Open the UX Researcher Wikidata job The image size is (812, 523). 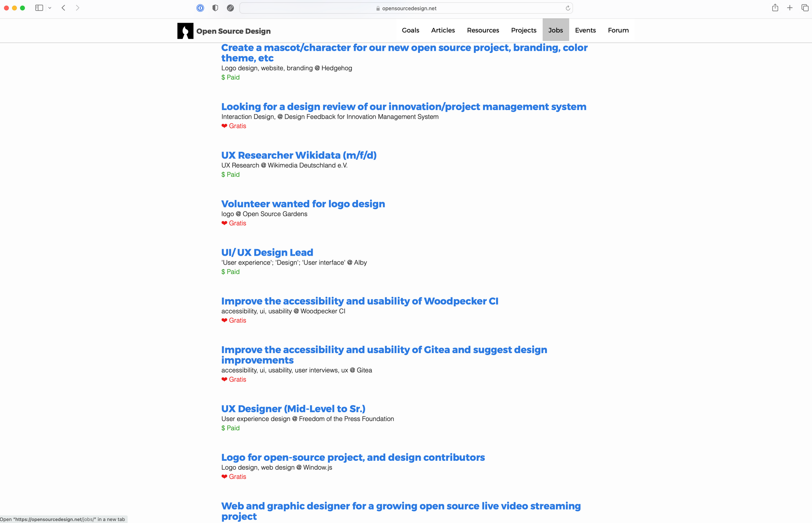pos(299,155)
